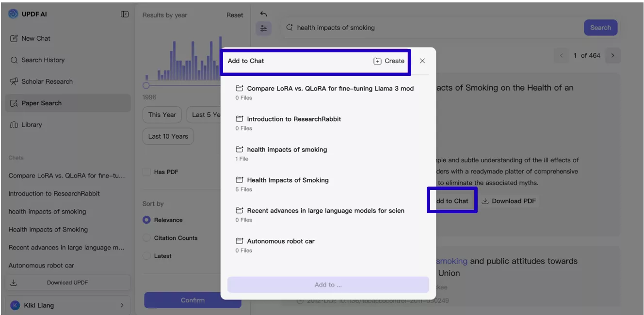Open the Library section

coord(67,125)
